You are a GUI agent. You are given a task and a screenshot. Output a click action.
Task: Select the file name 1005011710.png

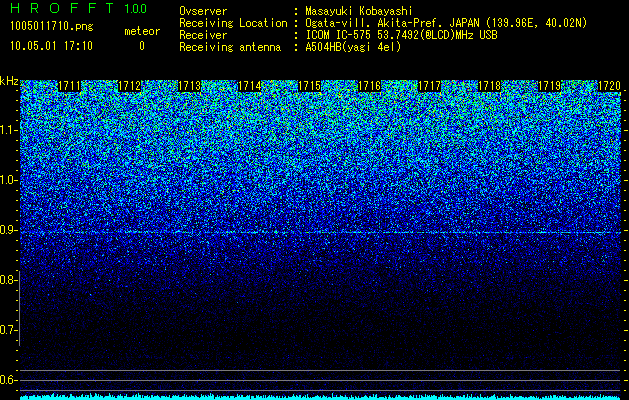click(52, 27)
